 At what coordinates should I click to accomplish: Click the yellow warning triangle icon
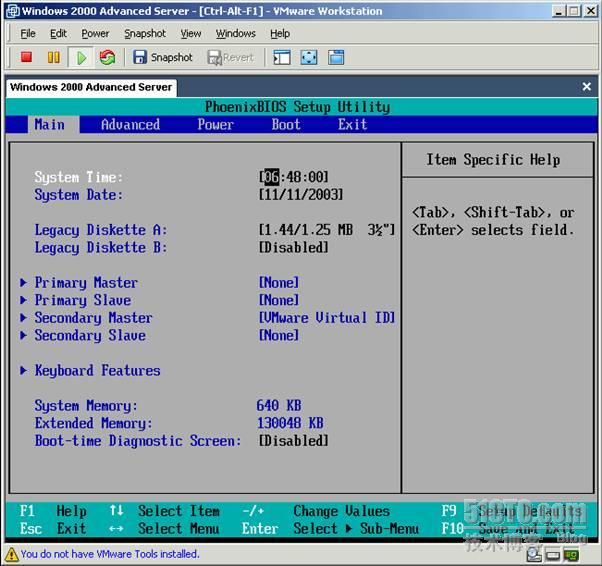pyautogui.click(x=11, y=554)
